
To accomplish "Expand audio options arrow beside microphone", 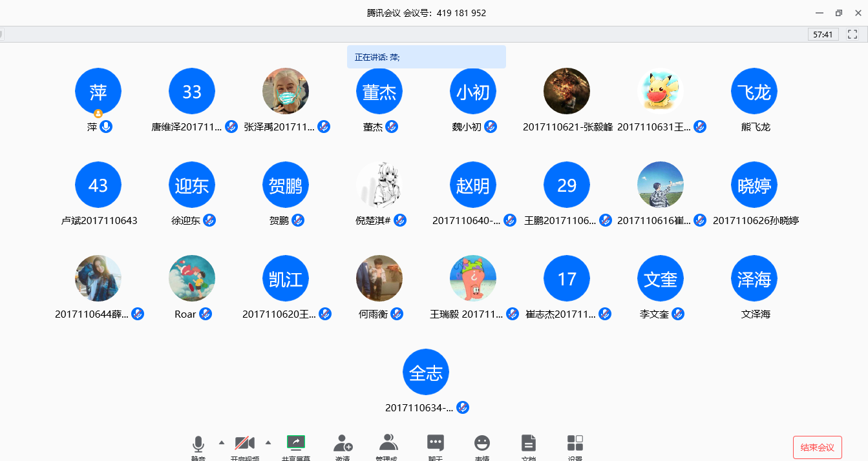I will (222, 442).
